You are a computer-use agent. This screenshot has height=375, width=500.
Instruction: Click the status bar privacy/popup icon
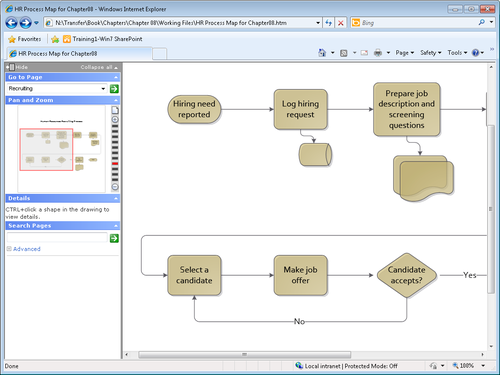click(433, 366)
